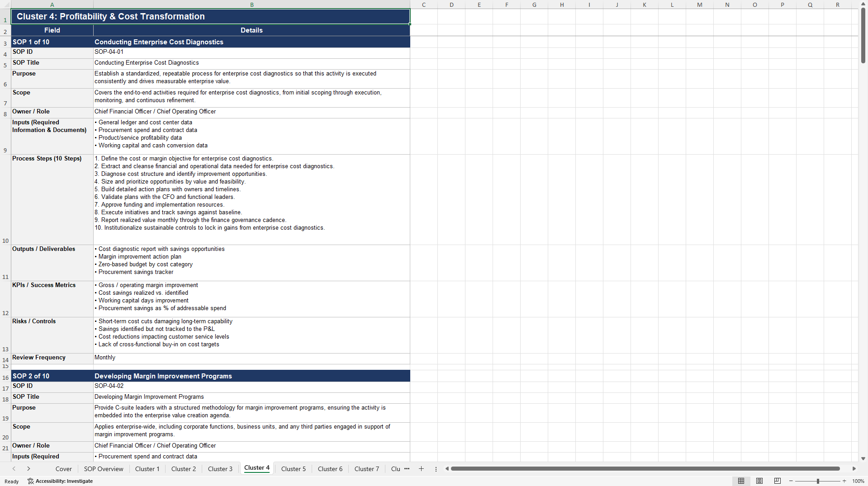Select the gross margin improvement KPIs cell
The height and width of the screenshot is (486, 868).
(251, 299)
